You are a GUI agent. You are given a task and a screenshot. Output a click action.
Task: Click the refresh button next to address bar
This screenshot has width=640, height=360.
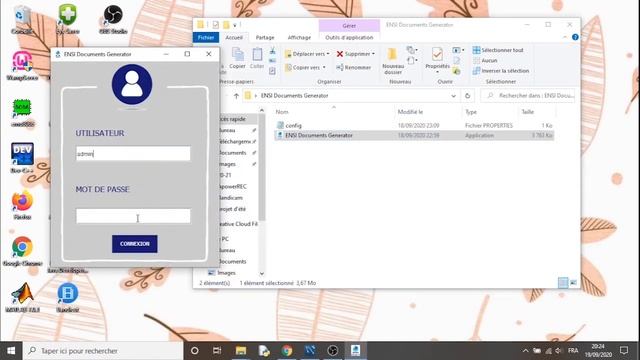tap(467, 96)
